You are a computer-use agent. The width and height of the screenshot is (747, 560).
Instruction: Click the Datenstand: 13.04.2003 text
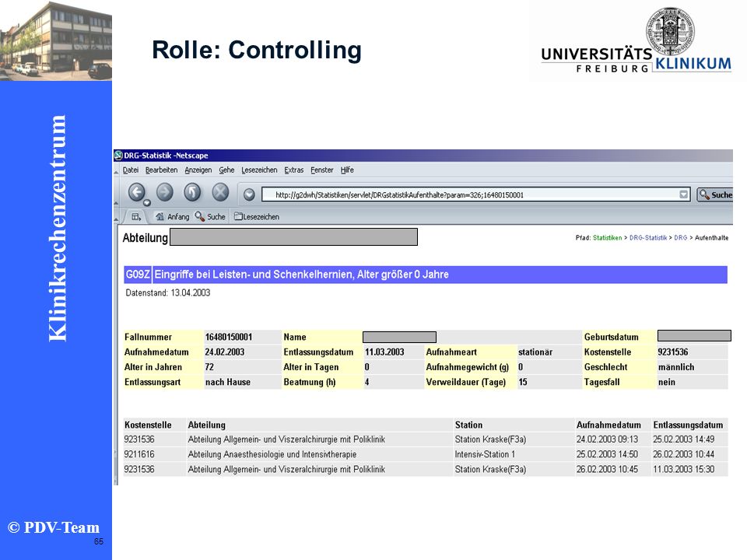click(168, 293)
